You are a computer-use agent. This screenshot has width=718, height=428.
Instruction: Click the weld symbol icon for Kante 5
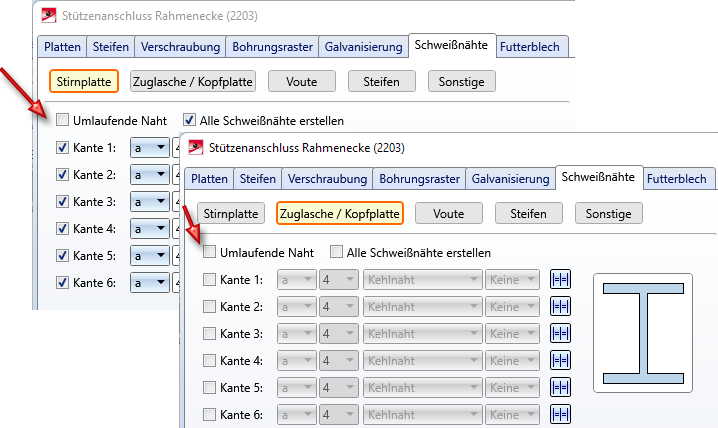(560, 388)
